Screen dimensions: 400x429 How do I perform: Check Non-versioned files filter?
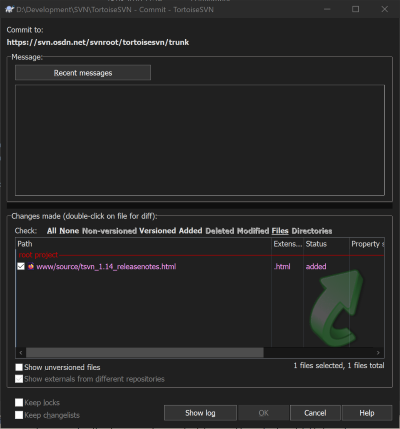click(109, 231)
